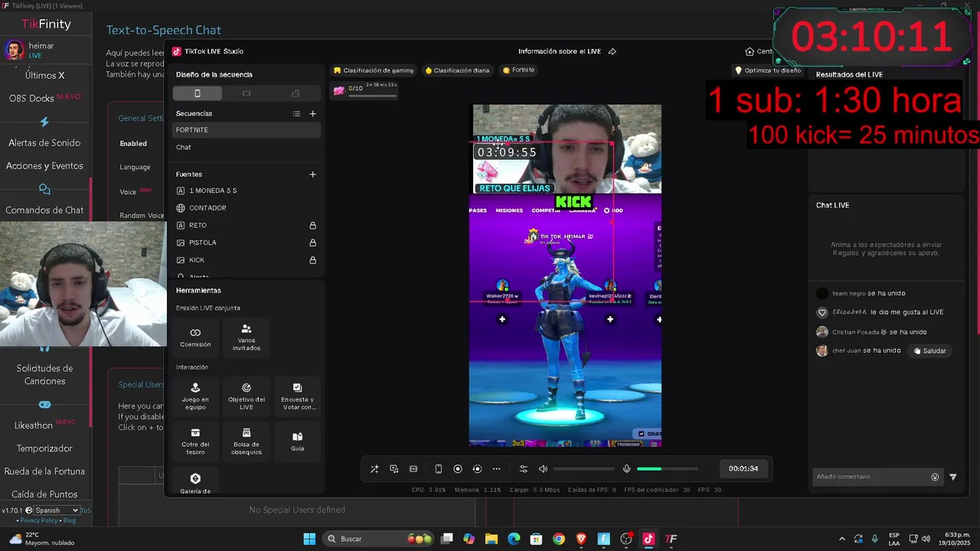Open Clasificación diaria chip

[x=457, y=70]
